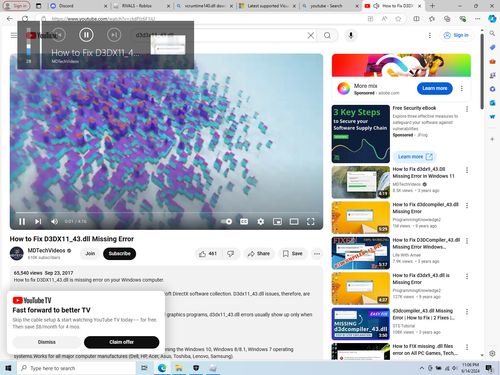Switch to RIVALS - Roblox tab
Image resolution: width=500 pixels, height=375 pixels.
(x=142, y=6)
